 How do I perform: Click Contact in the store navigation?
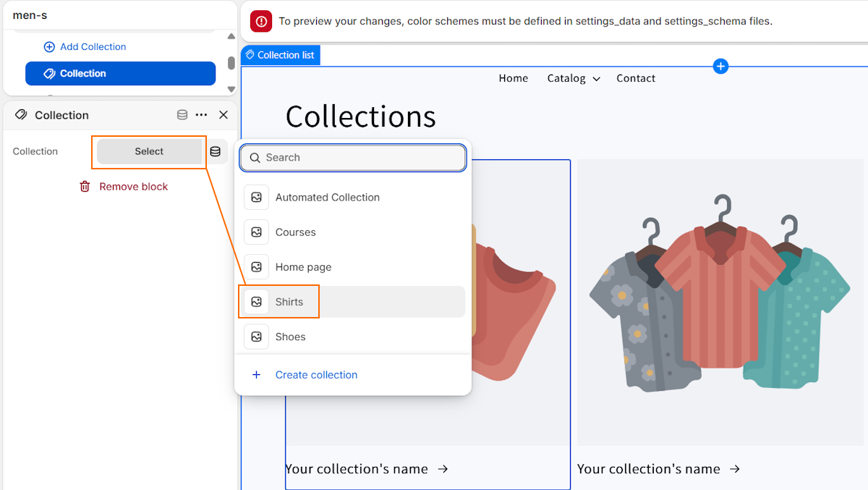click(635, 78)
